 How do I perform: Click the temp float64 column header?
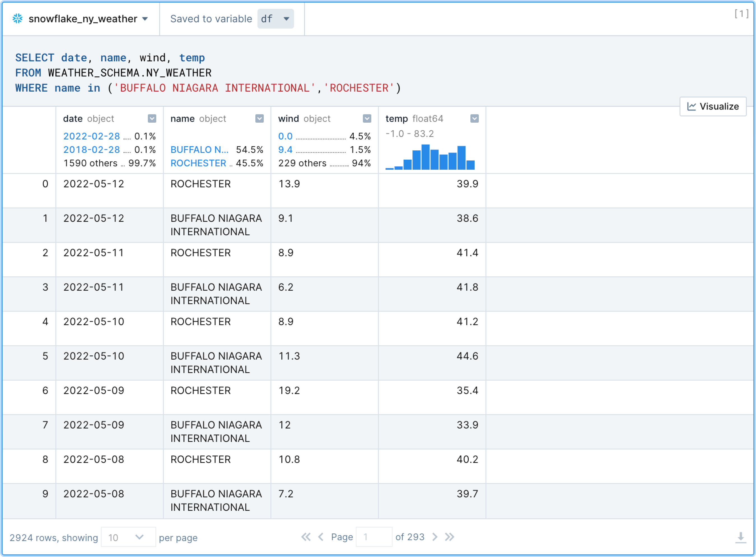tap(414, 119)
